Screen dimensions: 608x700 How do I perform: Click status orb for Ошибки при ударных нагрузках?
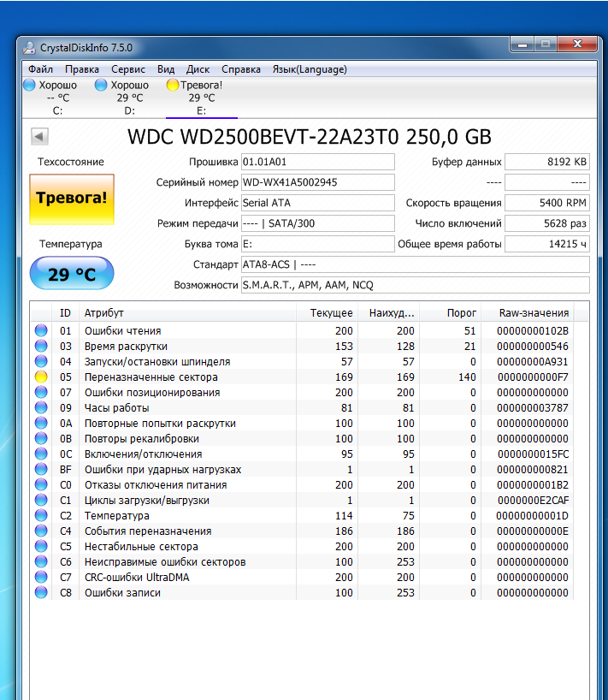[x=41, y=469]
